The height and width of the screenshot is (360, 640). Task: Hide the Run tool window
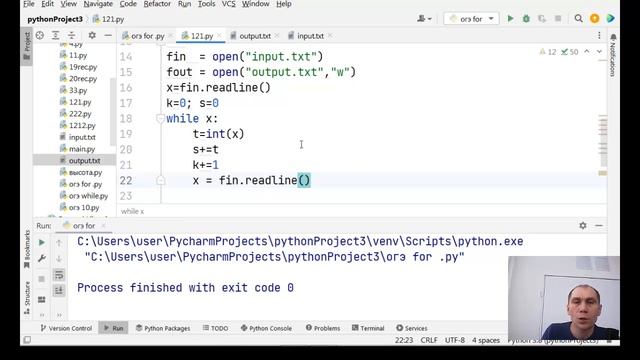(599, 226)
